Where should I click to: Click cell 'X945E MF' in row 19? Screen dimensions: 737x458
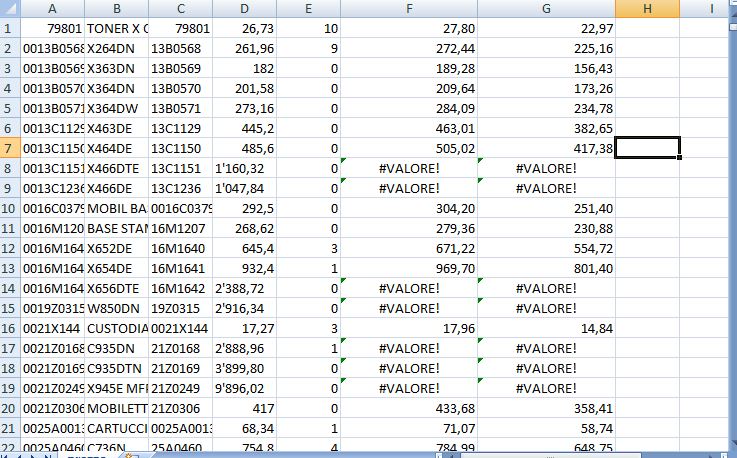click(x=117, y=388)
